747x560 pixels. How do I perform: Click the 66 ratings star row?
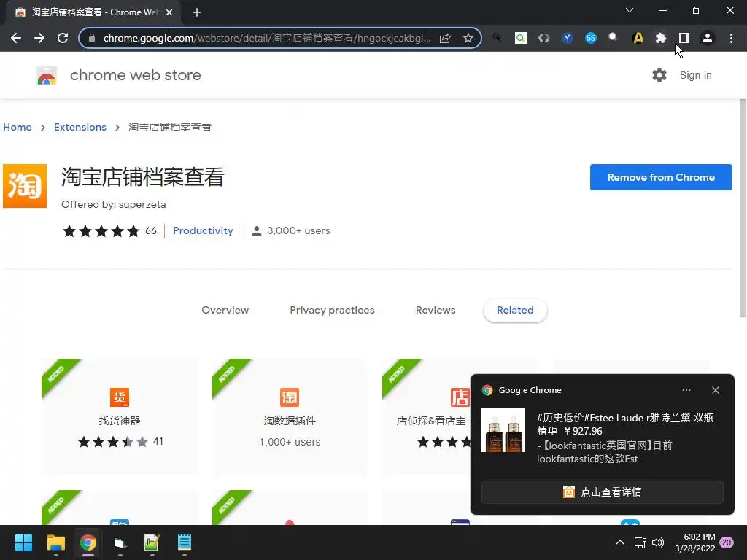click(109, 231)
